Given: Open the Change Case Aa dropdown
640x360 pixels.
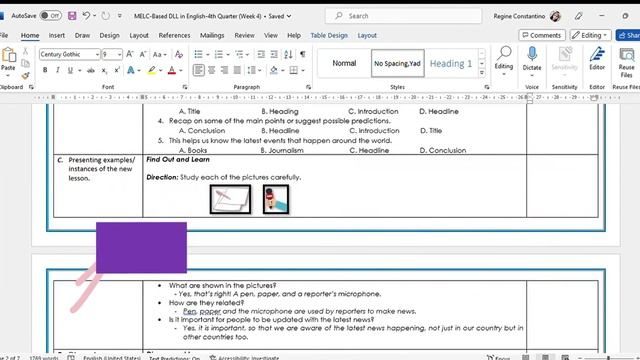Looking at the screenshot, I should click(159, 54).
